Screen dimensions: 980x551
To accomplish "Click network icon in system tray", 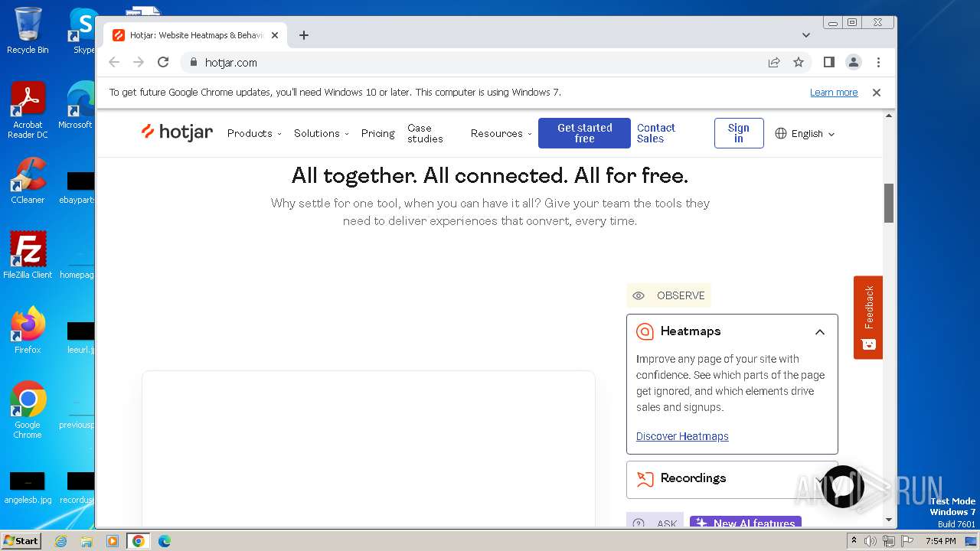I will (888, 541).
